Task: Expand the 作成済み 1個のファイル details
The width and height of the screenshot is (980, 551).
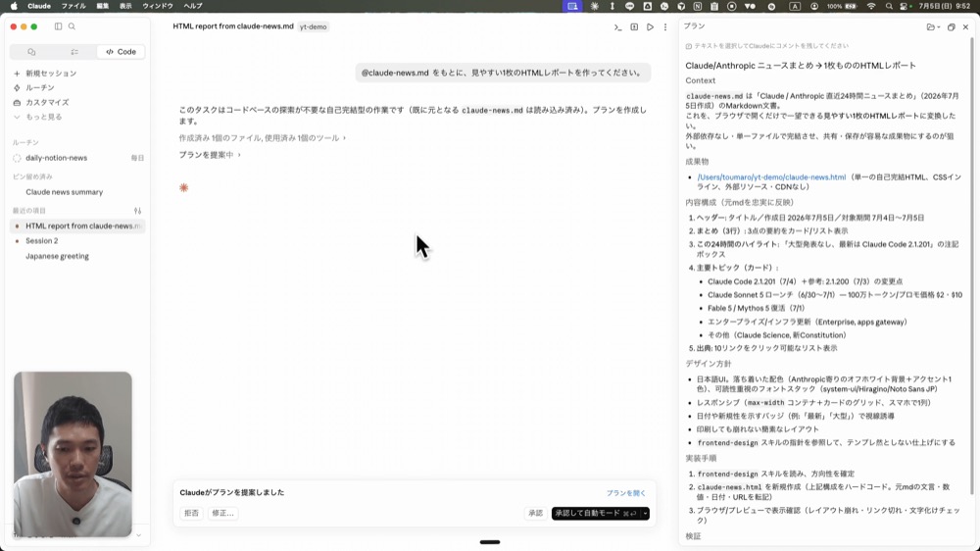Action: pos(263,137)
